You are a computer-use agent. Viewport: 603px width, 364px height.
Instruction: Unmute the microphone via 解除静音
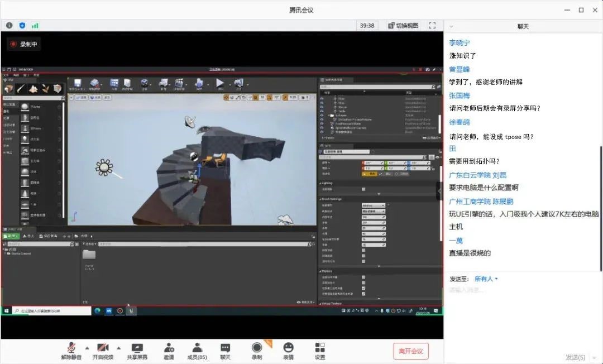point(71,351)
